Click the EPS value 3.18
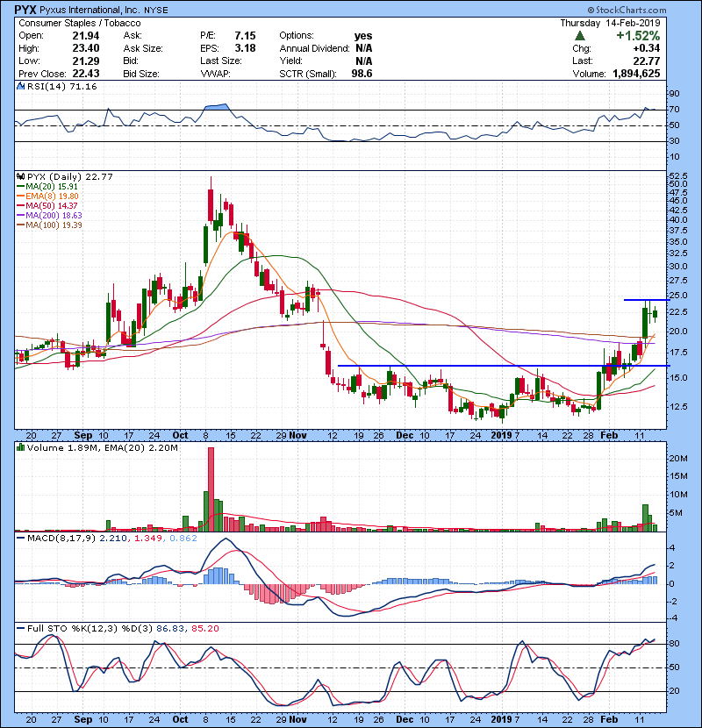This screenshot has height=728, width=702. 245,48
